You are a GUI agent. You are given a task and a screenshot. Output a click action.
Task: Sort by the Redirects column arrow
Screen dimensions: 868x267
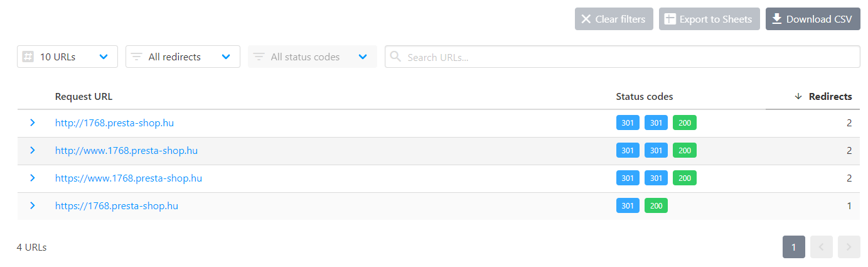coord(798,96)
